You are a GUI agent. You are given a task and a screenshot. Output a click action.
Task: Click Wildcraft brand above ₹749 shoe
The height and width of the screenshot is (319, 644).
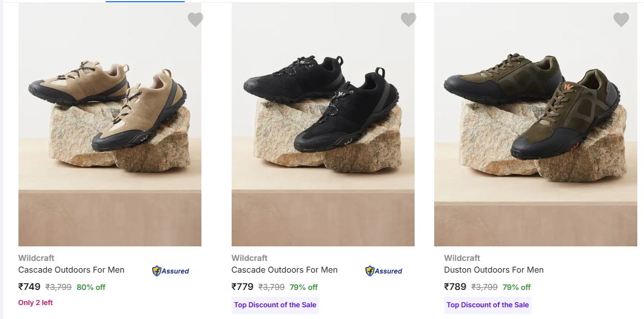(36, 258)
